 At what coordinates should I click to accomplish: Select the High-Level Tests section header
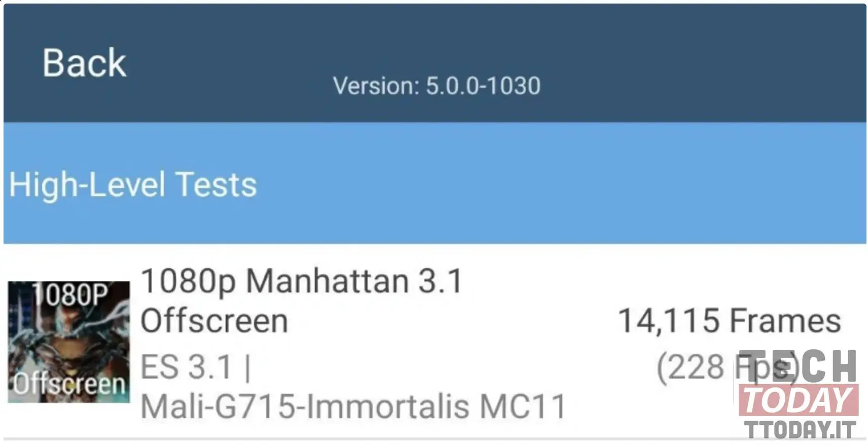(133, 184)
